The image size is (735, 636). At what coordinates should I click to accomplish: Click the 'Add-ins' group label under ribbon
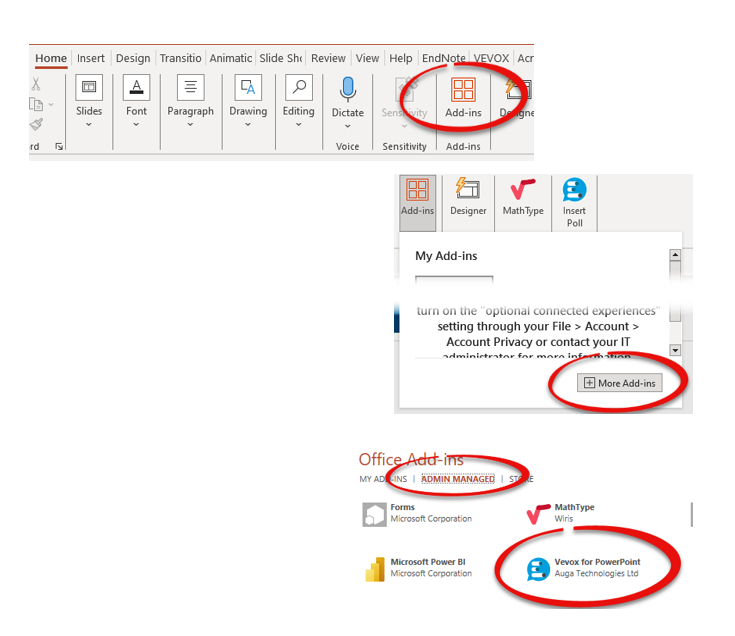tap(463, 146)
